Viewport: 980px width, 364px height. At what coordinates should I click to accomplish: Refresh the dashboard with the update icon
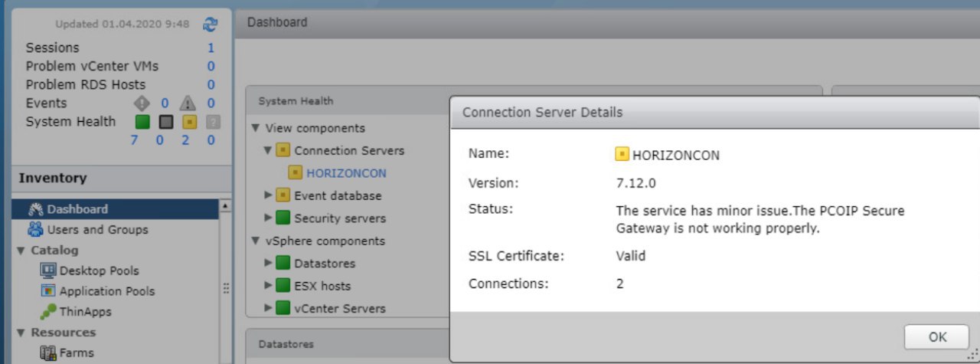(211, 25)
